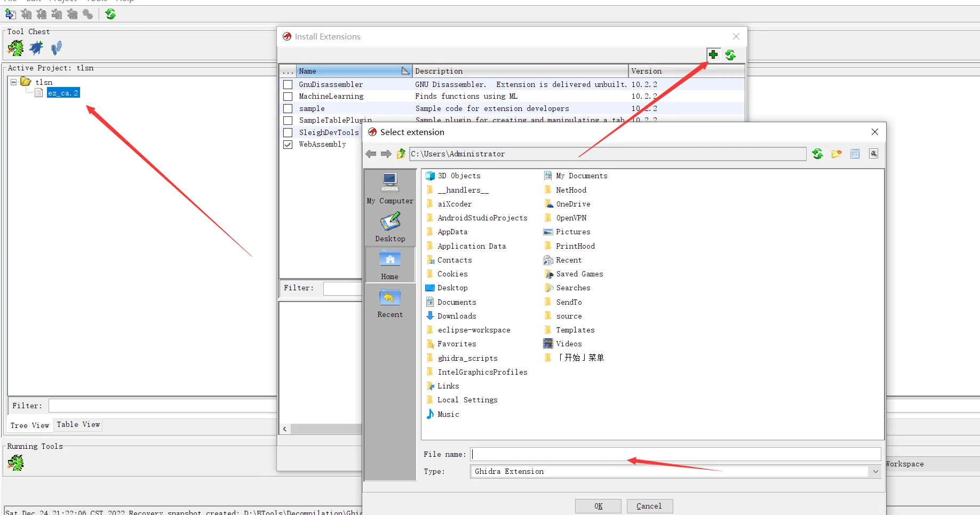
Task: Switch to the Table View tab
Action: tap(78, 425)
